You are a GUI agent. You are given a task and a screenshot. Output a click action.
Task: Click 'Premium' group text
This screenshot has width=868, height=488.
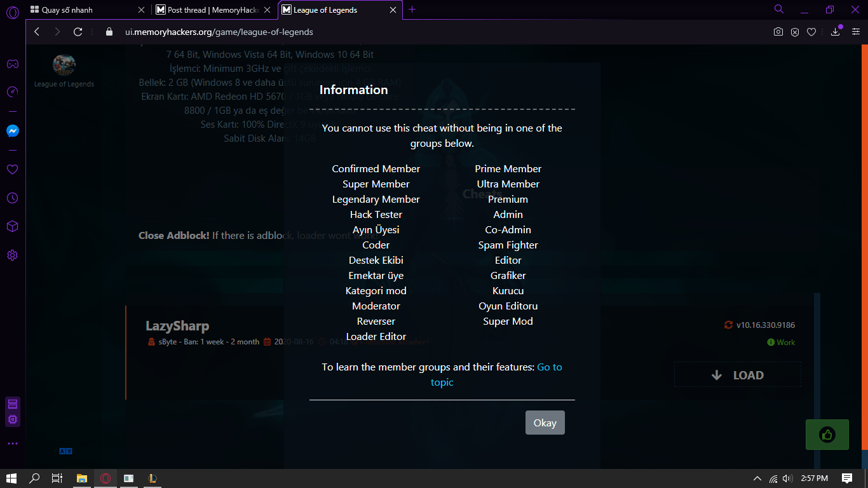click(508, 200)
